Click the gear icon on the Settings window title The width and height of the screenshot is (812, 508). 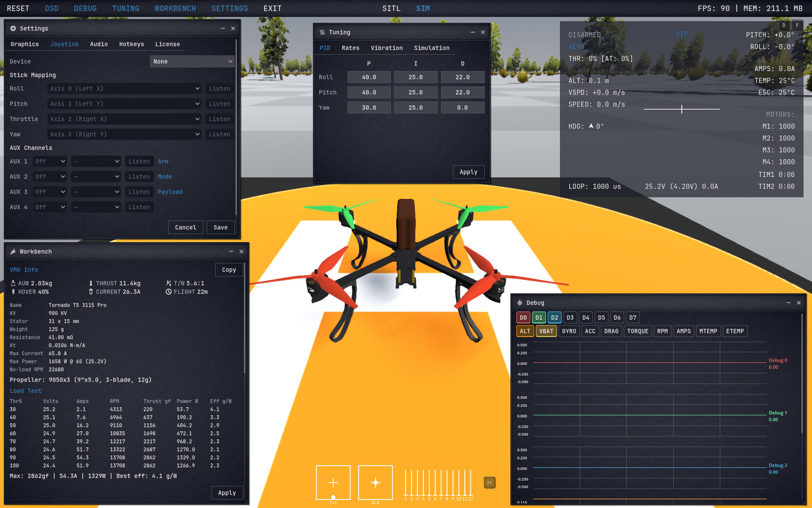click(x=13, y=28)
